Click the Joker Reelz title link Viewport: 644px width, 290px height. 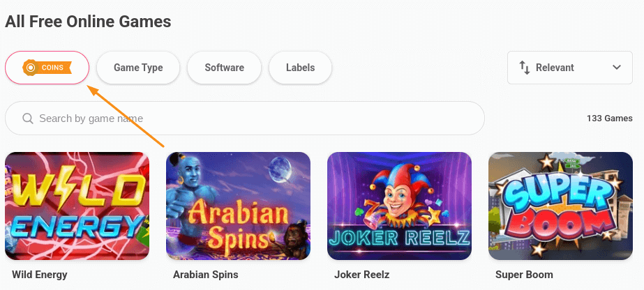pos(362,275)
